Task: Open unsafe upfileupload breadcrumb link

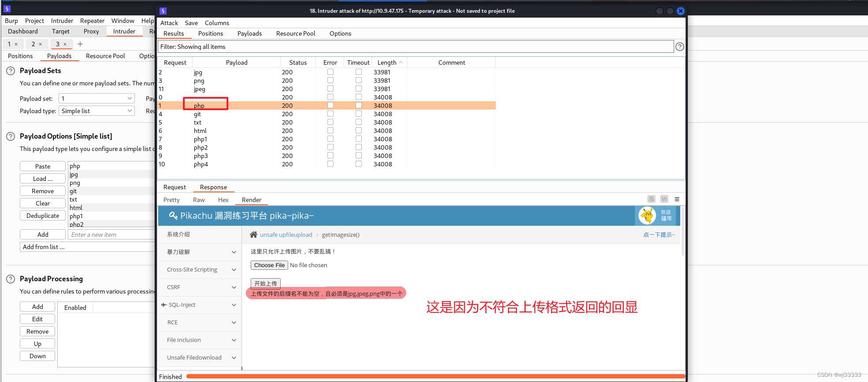Action: point(286,235)
